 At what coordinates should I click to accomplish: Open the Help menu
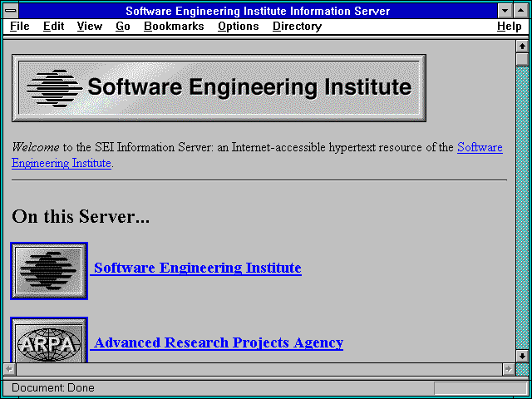(x=509, y=27)
